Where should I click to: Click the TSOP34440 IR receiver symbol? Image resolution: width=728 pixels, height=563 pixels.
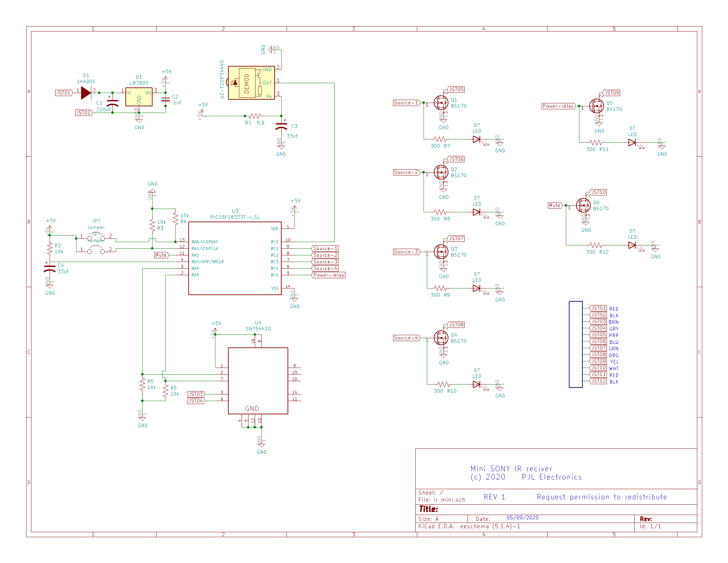(251, 83)
